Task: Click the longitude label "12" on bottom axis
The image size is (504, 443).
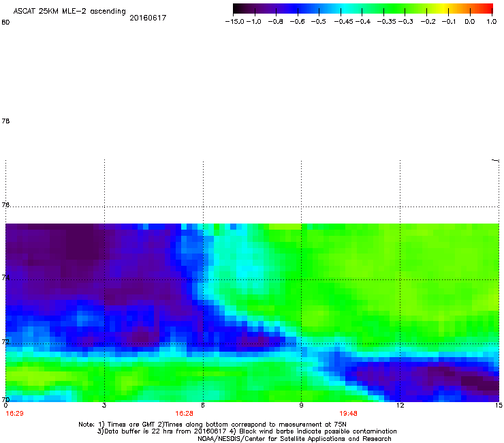Action: tap(400, 406)
